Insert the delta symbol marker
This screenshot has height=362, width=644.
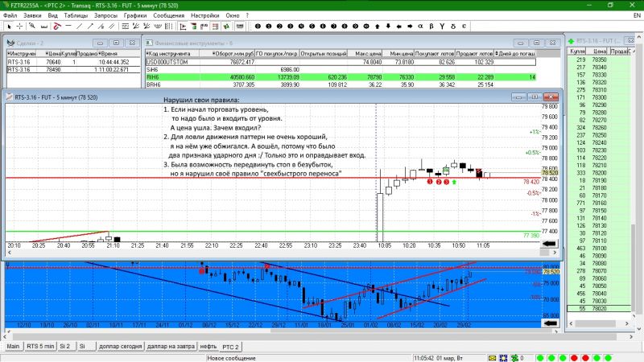(453, 27)
